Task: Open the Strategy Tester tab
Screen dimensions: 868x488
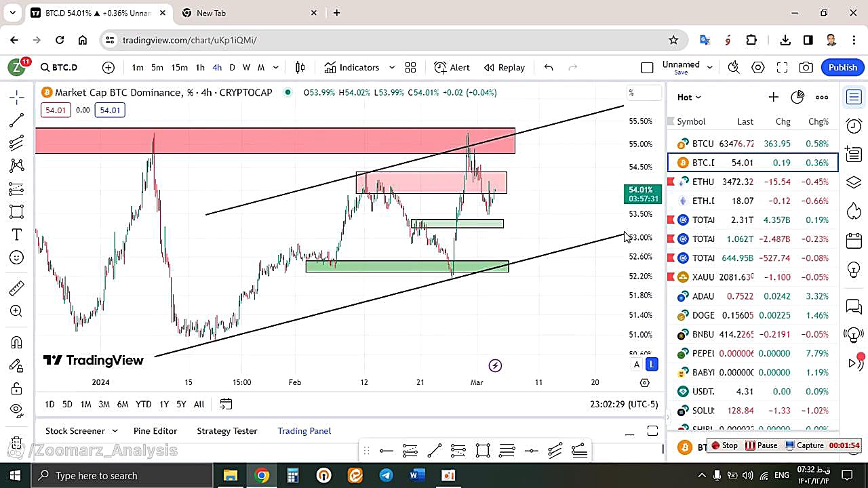Action: click(x=227, y=431)
